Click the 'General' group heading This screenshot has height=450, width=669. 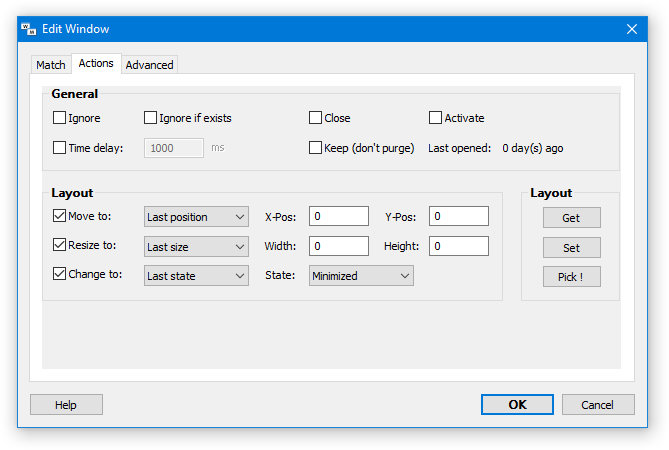pos(75,94)
